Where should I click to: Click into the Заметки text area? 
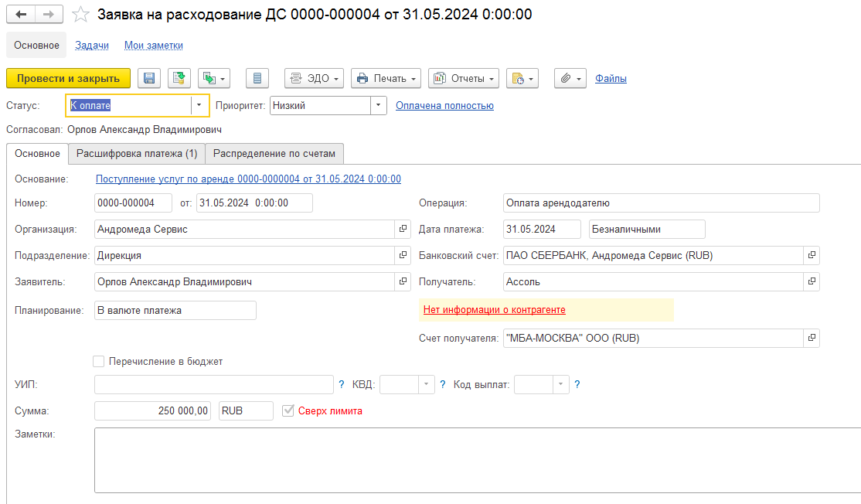click(x=477, y=460)
